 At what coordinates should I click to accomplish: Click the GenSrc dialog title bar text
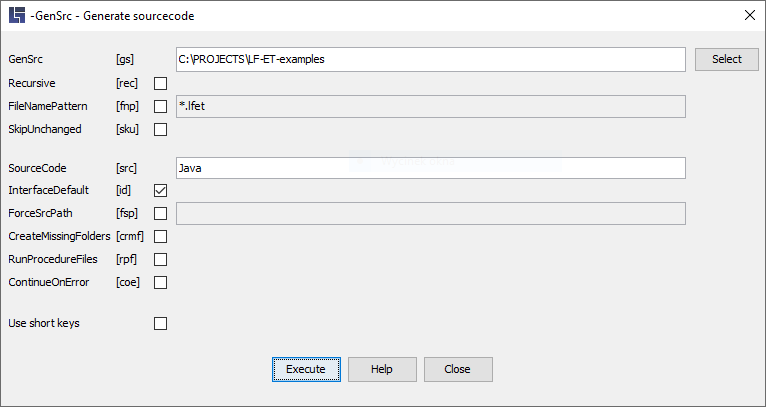(112, 16)
